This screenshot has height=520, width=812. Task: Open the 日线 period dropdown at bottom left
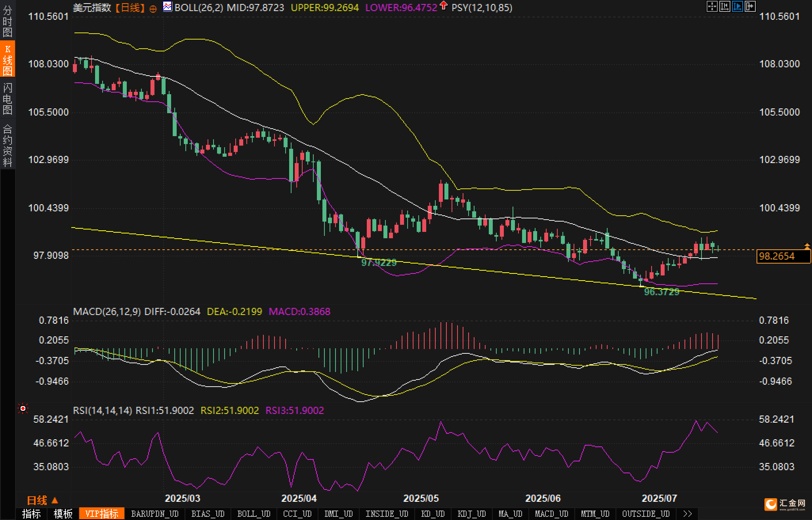point(42,500)
